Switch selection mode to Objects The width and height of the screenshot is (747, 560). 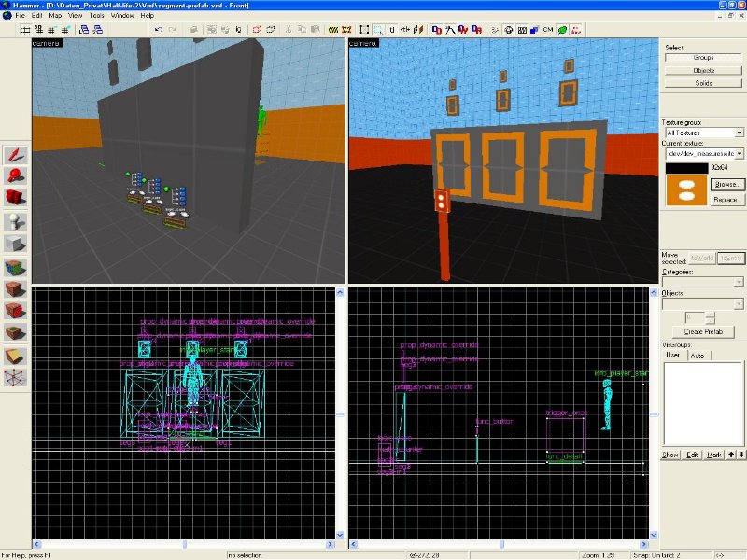click(703, 70)
